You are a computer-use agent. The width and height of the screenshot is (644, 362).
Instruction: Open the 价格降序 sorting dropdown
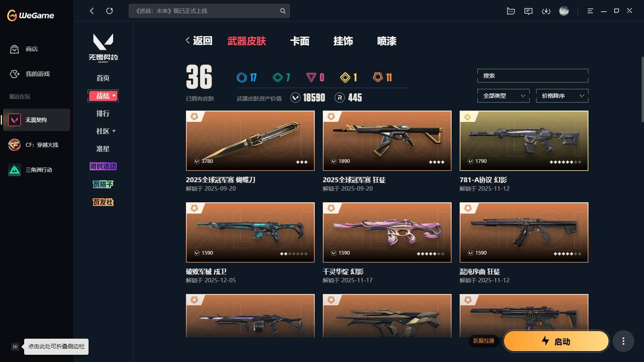[x=562, y=96]
